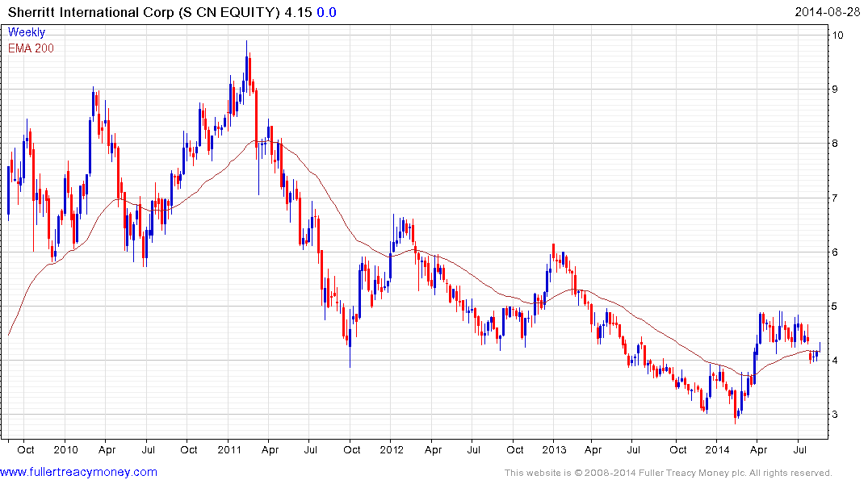Click price level 3 on the right axis
This screenshot has height=484, width=868.
point(836,415)
